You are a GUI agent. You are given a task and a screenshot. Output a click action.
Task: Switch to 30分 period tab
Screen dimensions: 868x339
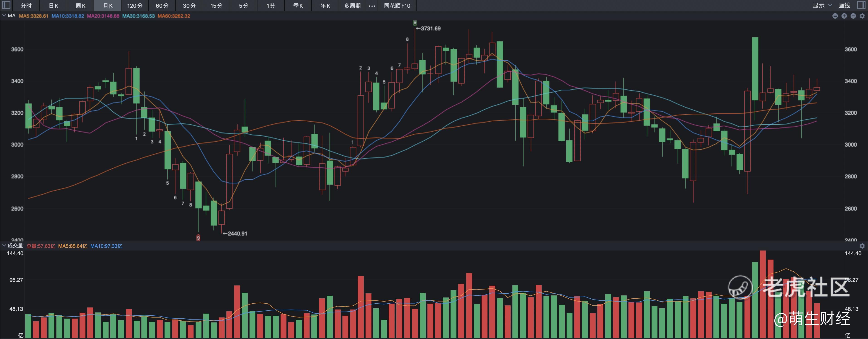coord(189,6)
